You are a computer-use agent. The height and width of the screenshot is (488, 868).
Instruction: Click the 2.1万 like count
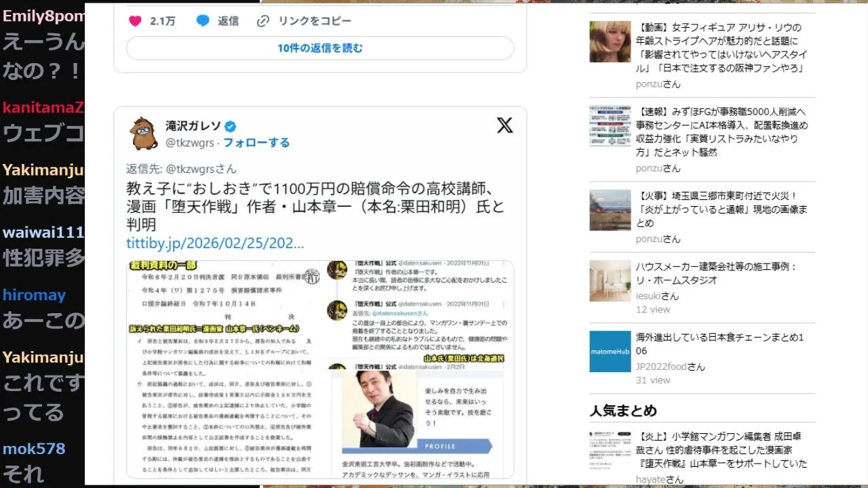point(163,21)
